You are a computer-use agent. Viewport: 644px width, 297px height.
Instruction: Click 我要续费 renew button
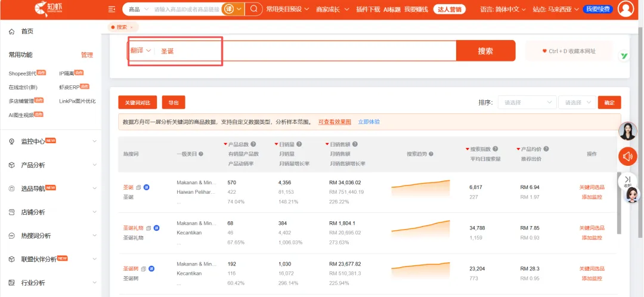tap(597, 9)
